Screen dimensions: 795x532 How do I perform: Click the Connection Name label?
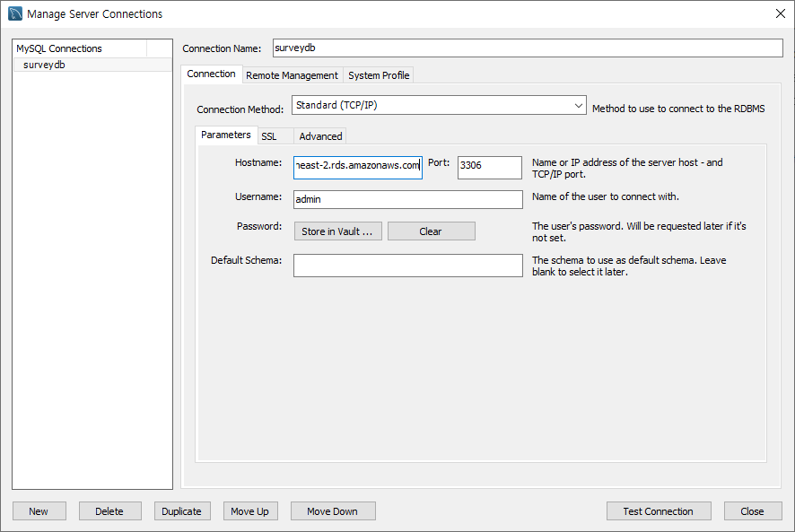point(222,48)
